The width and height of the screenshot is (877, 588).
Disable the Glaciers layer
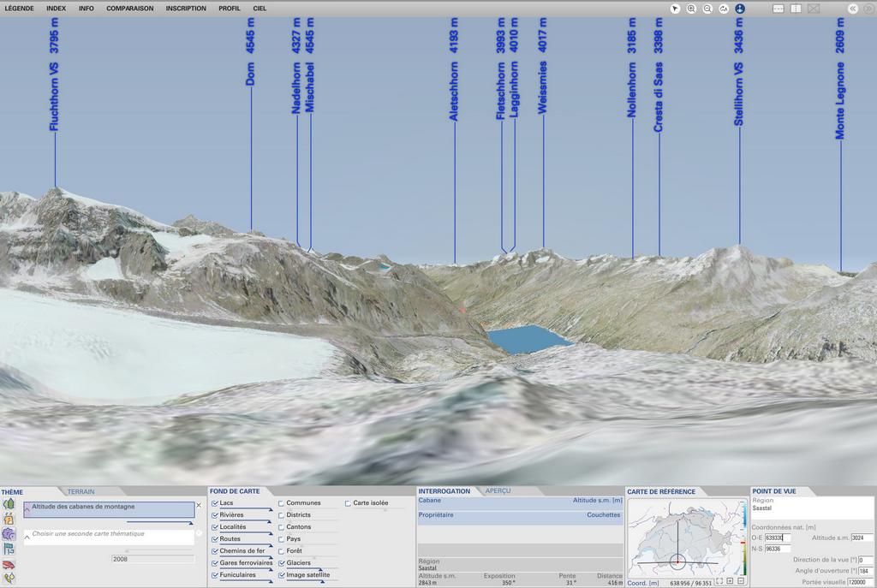coord(281,563)
